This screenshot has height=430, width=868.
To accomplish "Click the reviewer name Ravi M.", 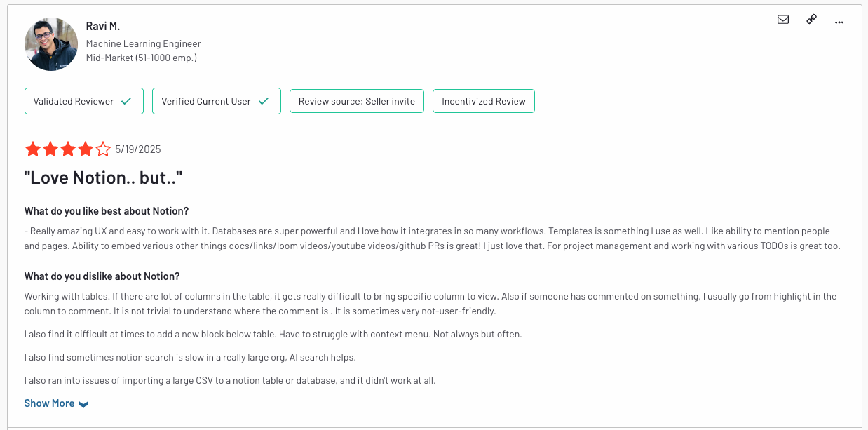I will point(103,26).
